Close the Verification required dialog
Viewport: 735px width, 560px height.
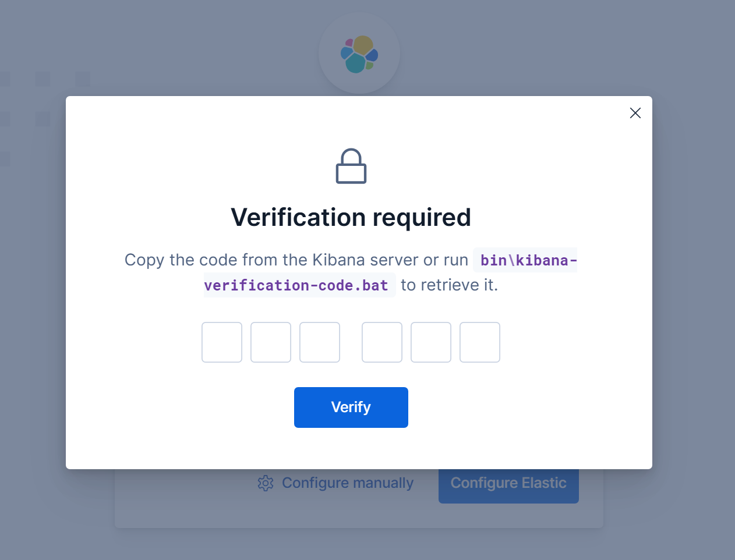[x=635, y=113]
